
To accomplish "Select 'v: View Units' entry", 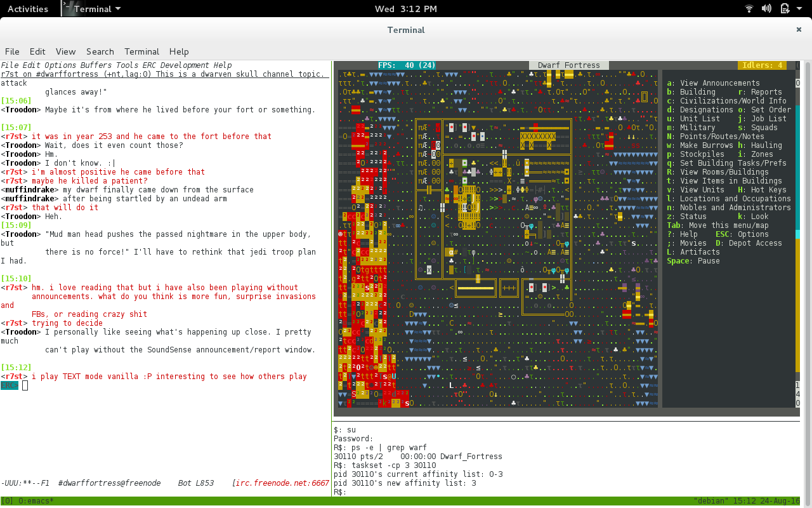I will [695, 190].
